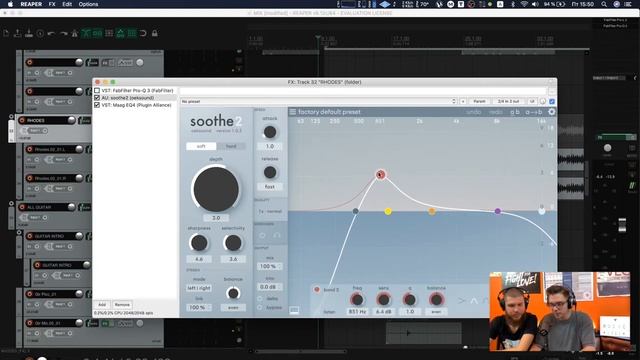The width and height of the screenshot is (640, 360).
Task: Click headphones sidechain listen icon
Action: point(277,235)
